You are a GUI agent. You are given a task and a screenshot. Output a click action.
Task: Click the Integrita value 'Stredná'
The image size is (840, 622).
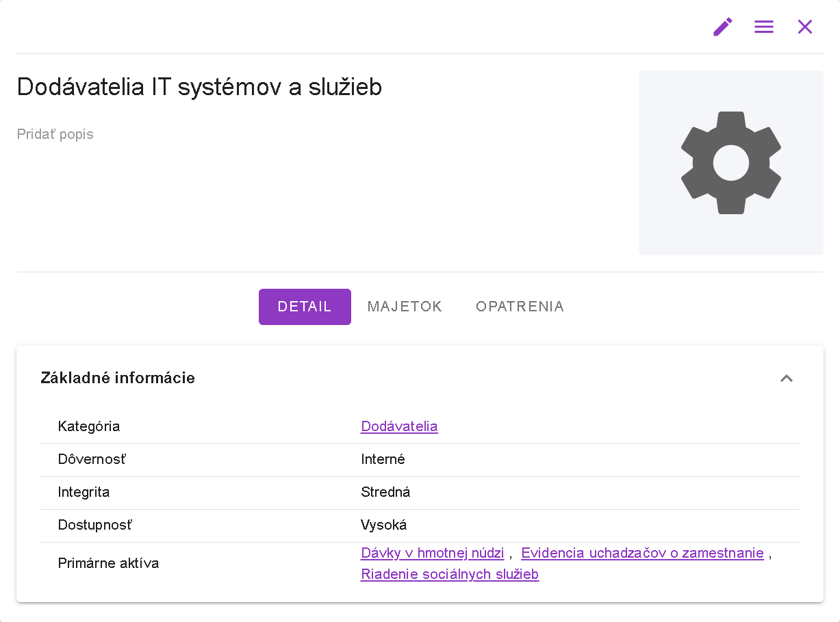(385, 492)
